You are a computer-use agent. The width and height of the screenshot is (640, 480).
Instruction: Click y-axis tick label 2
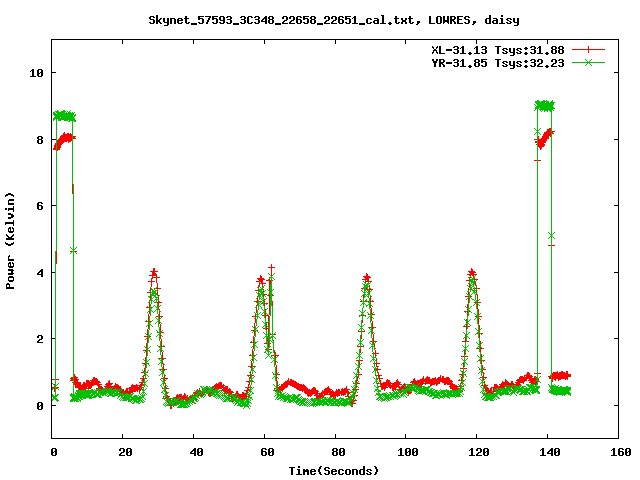(40, 339)
